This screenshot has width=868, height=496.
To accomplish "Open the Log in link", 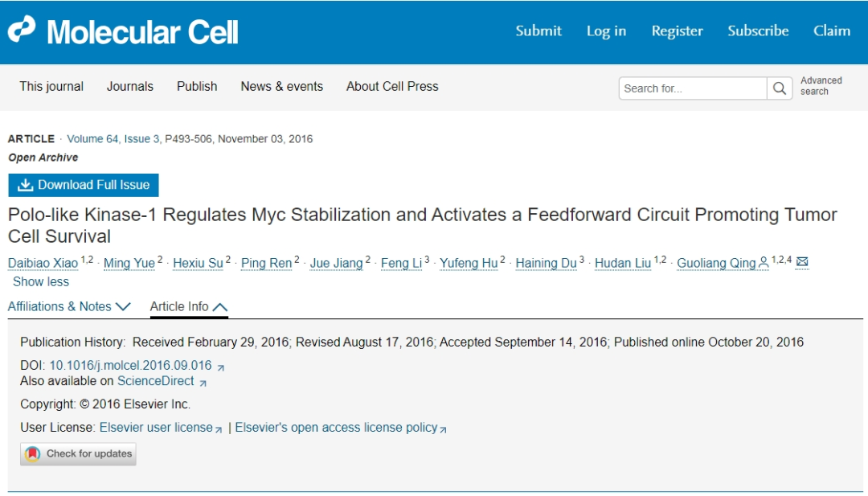I will pos(606,31).
